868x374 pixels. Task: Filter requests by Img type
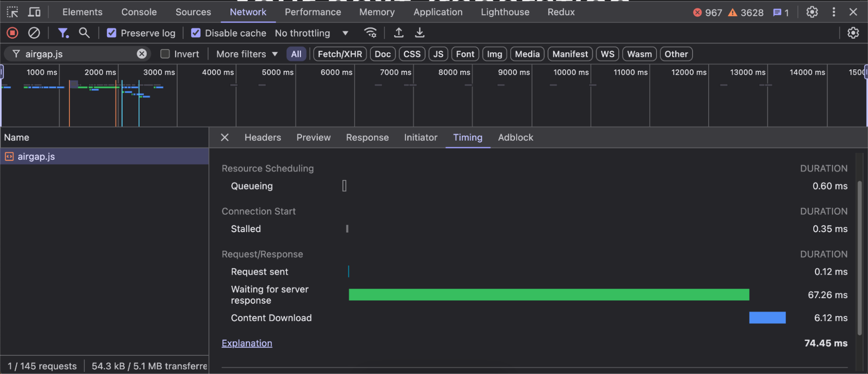tap(495, 54)
